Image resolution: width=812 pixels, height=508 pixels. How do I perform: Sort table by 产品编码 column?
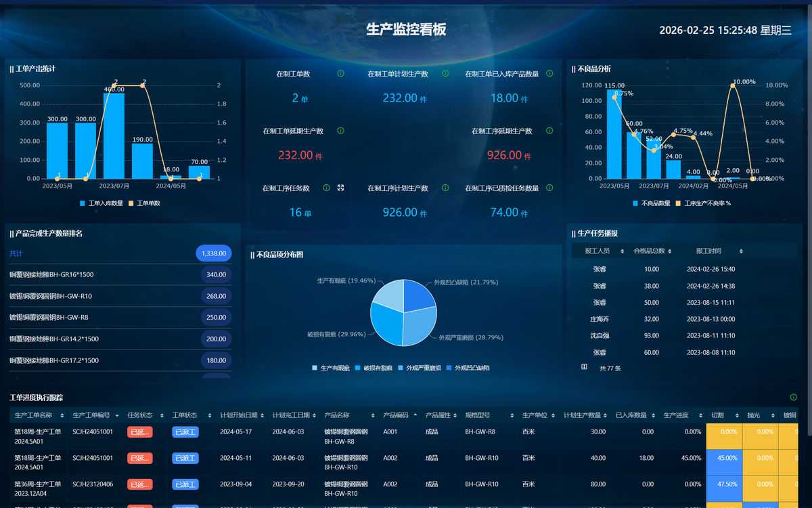tap(415, 415)
